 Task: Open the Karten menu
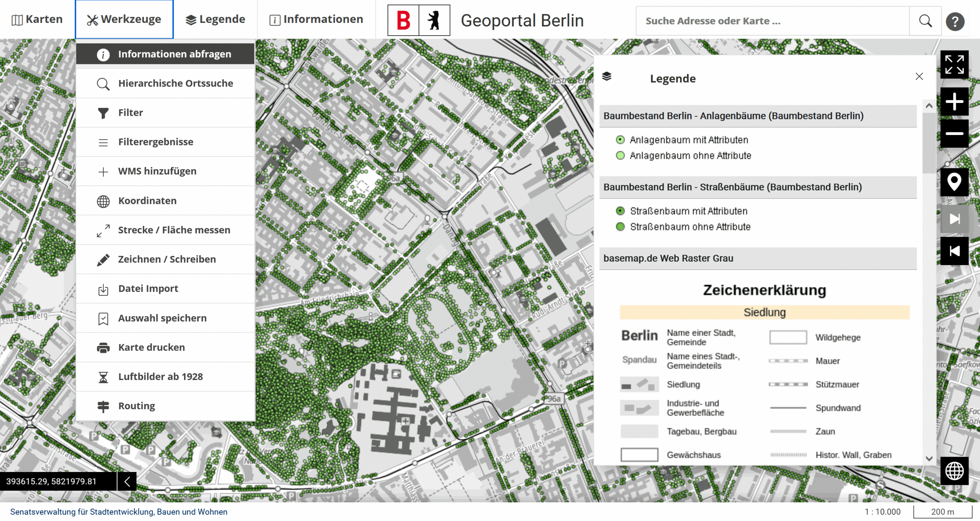37,19
